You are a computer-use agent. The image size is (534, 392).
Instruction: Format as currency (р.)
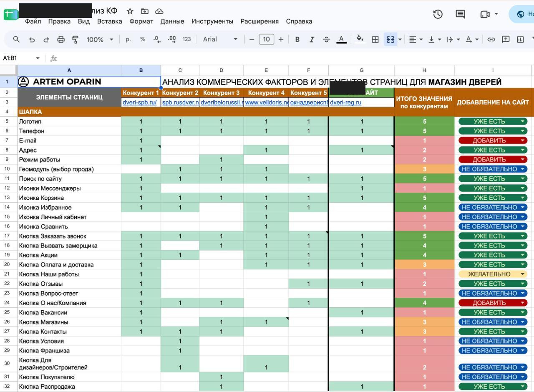[x=128, y=39]
